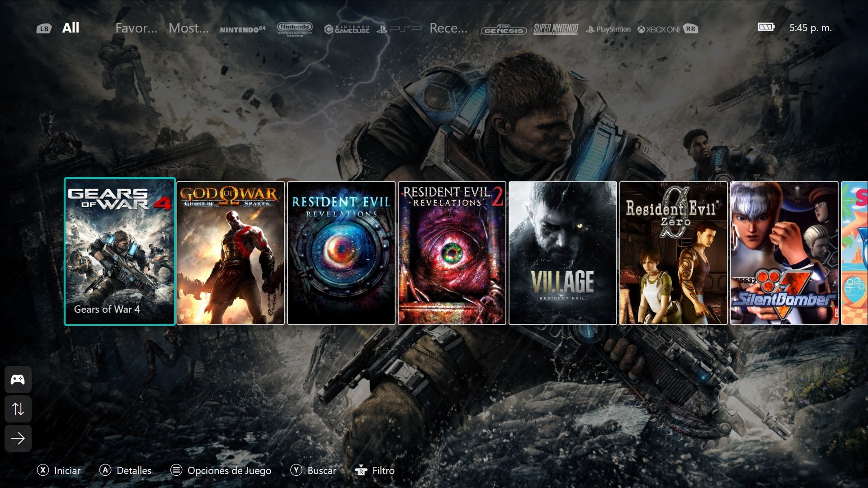The width and height of the screenshot is (868, 488).
Task: Check the battery status icon
Action: coord(766,27)
